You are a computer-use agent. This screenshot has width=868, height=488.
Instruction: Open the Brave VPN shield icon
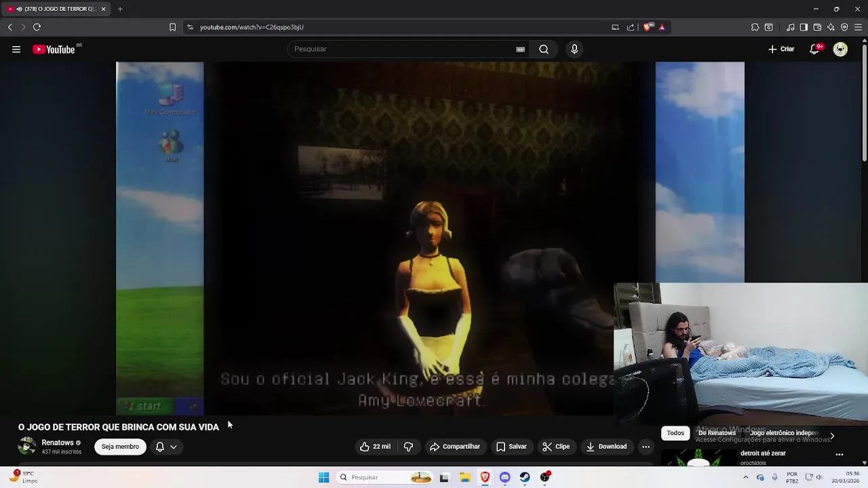pos(844,27)
